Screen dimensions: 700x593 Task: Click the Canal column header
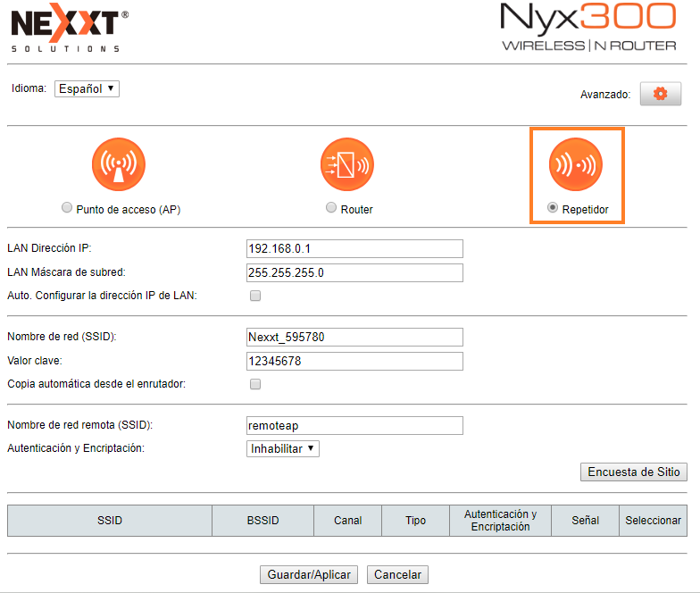(348, 521)
